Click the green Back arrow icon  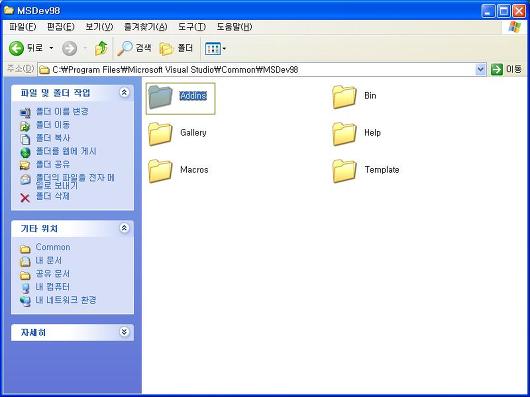tap(16, 49)
